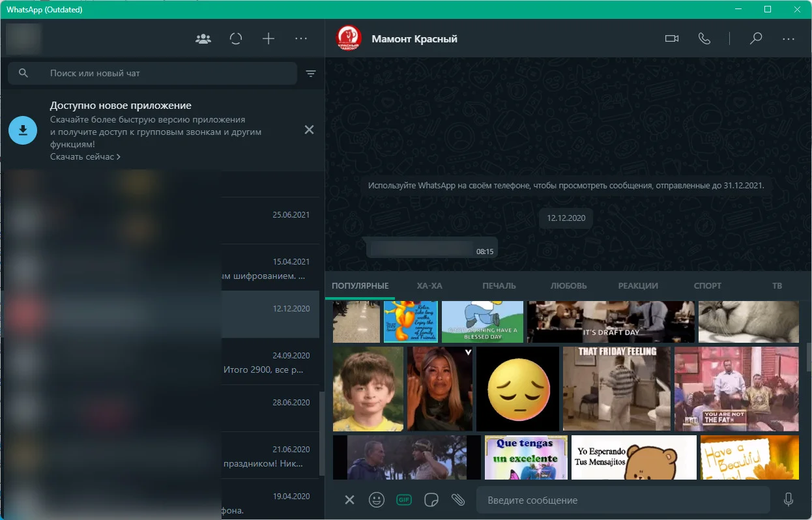The height and width of the screenshot is (520, 812).
Task: Switch to СПОРТ GIF tab
Action: [708, 286]
